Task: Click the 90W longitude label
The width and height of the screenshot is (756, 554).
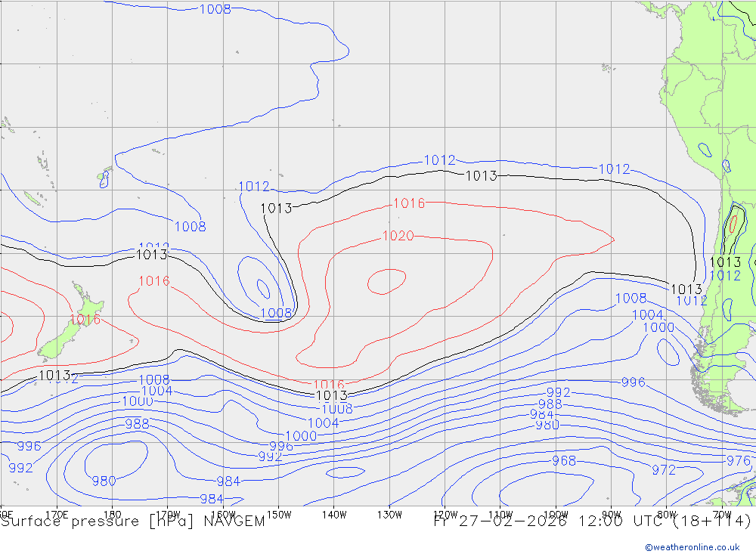Action: coord(612,515)
